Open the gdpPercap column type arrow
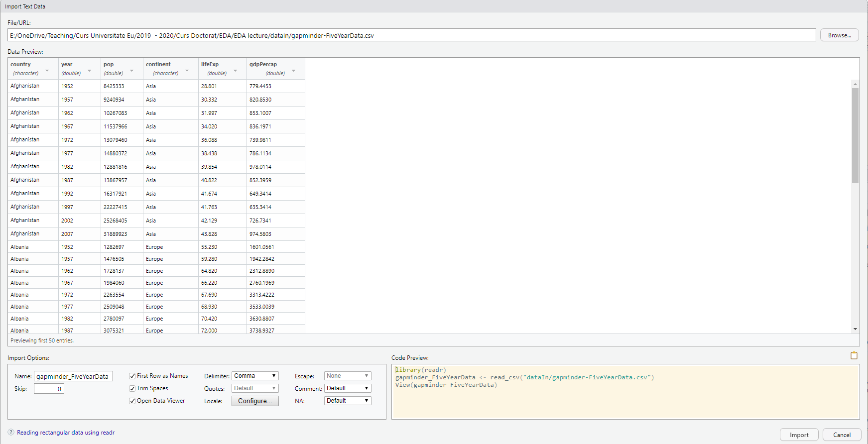This screenshot has height=444, width=868. coord(293,71)
